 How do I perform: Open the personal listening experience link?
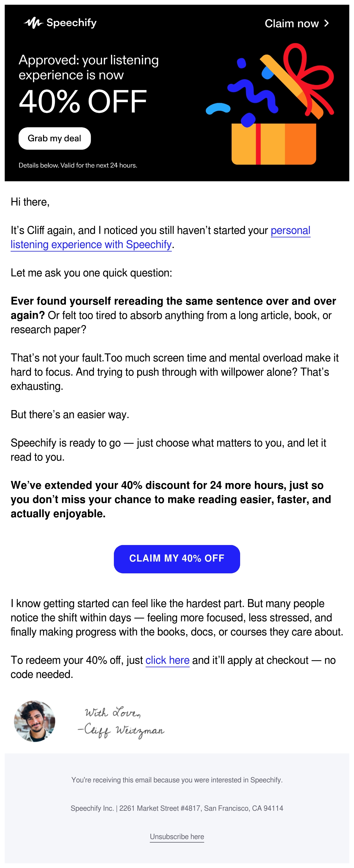pyautogui.click(x=160, y=237)
